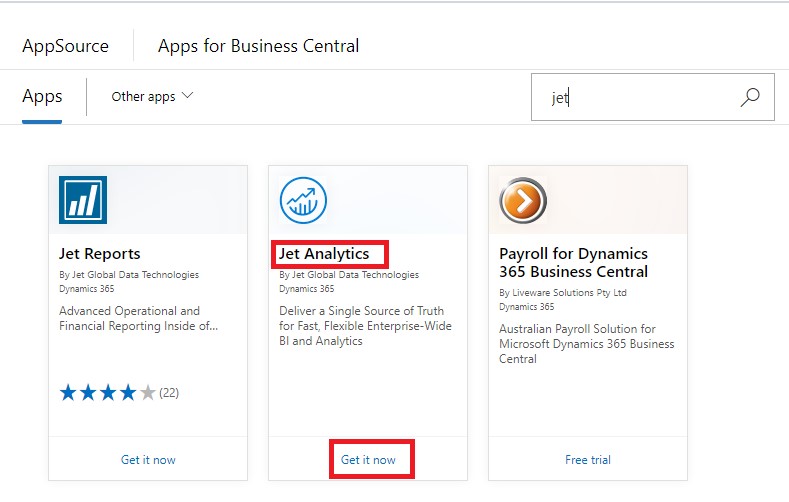Click the Payroll orange arrow icon
789x502 pixels.
pyautogui.click(x=523, y=200)
